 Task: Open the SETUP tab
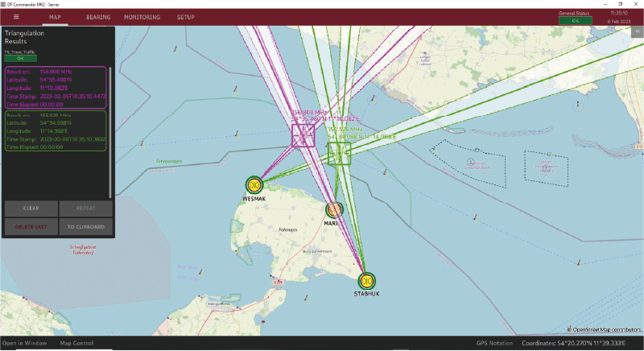(x=185, y=17)
